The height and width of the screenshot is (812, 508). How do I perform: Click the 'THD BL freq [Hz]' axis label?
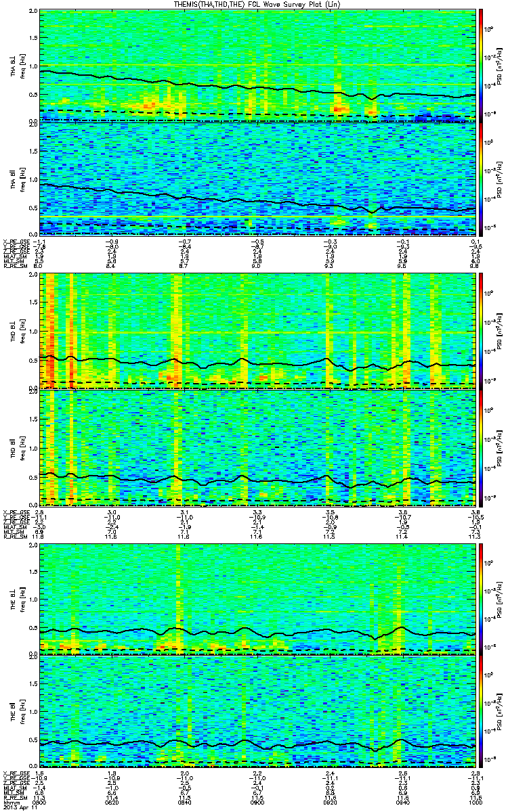[x=16, y=330]
